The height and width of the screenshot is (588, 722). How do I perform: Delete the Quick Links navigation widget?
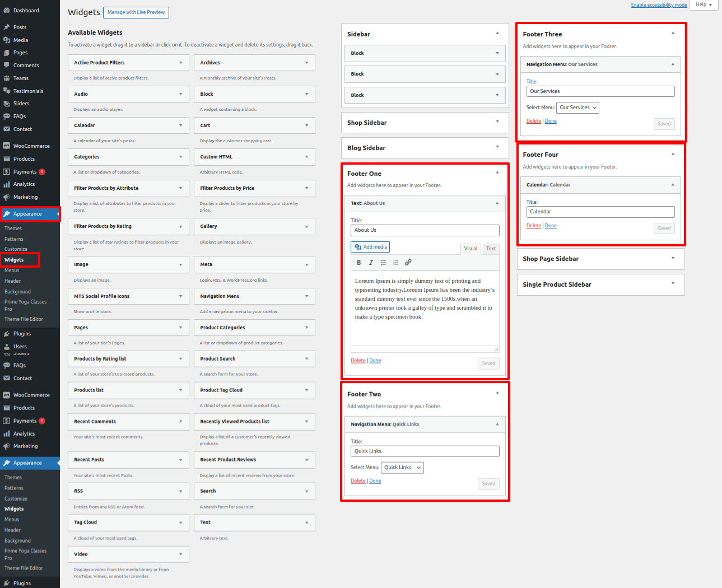(358, 481)
